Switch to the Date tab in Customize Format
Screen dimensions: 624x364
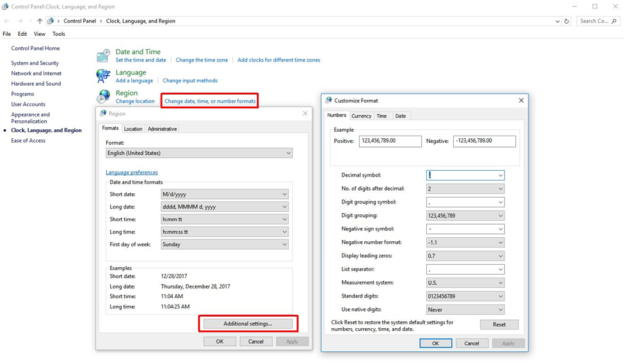tap(401, 116)
